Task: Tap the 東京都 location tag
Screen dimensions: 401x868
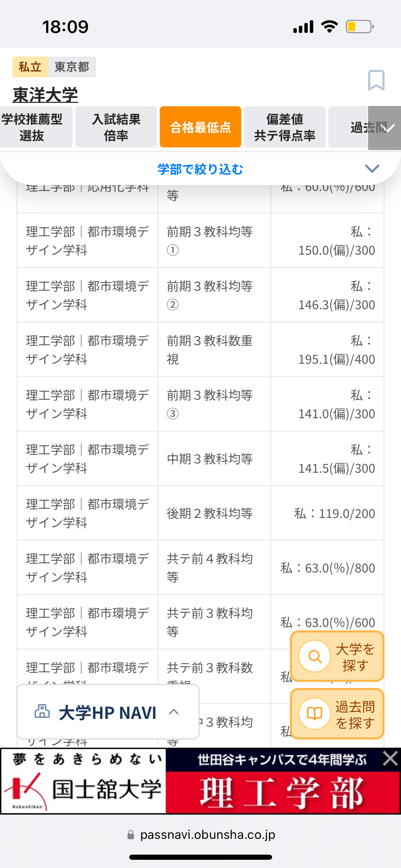Action: [72, 67]
